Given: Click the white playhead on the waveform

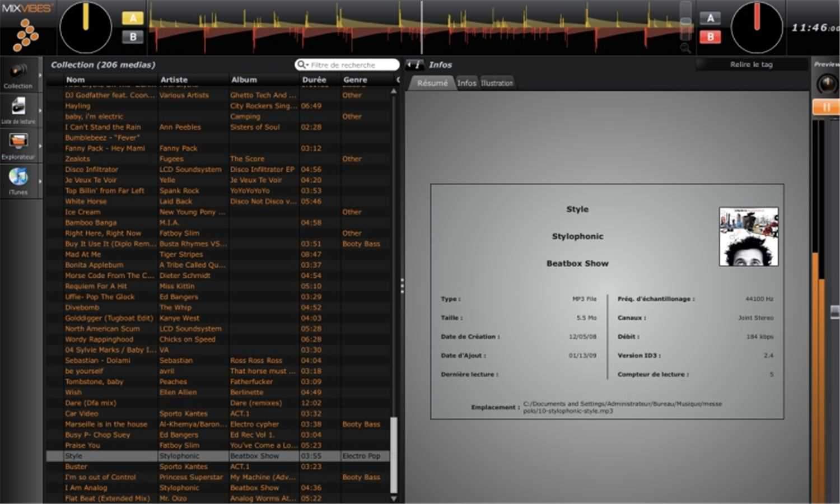Looking at the screenshot, I should [x=422, y=27].
